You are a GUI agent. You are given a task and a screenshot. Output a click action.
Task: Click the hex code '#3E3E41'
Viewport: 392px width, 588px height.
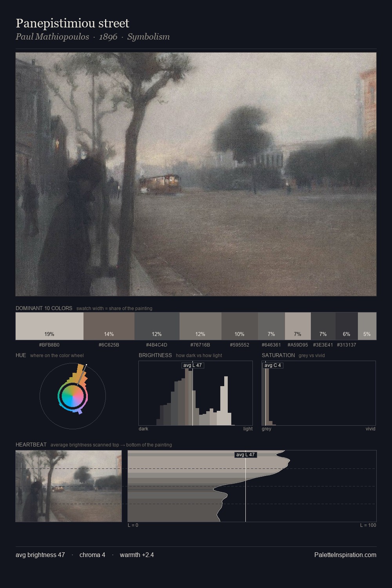point(323,345)
